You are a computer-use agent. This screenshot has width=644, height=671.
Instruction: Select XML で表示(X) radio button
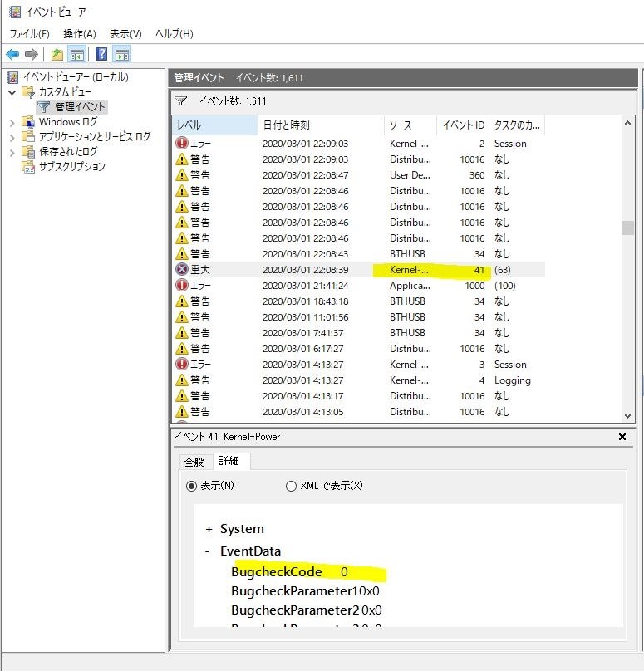pos(291,486)
